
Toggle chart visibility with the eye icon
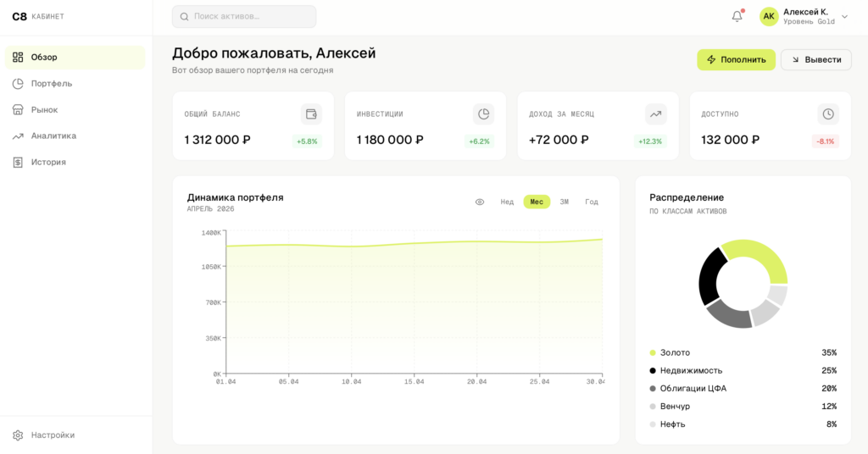point(480,202)
